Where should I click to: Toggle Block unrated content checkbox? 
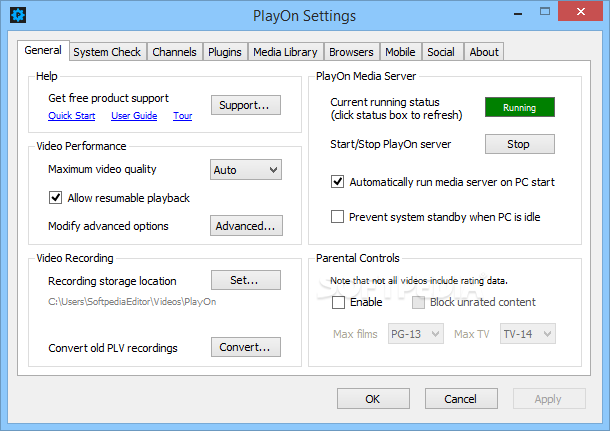(418, 302)
